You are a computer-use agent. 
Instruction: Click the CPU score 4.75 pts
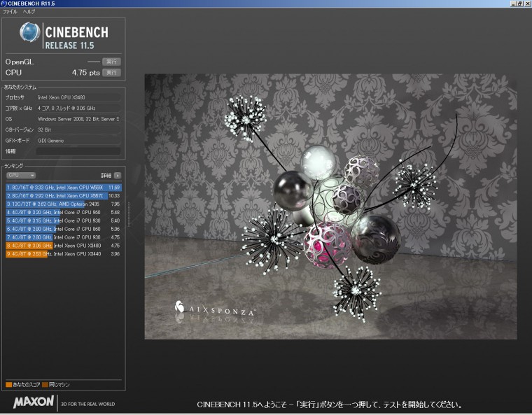[86, 73]
